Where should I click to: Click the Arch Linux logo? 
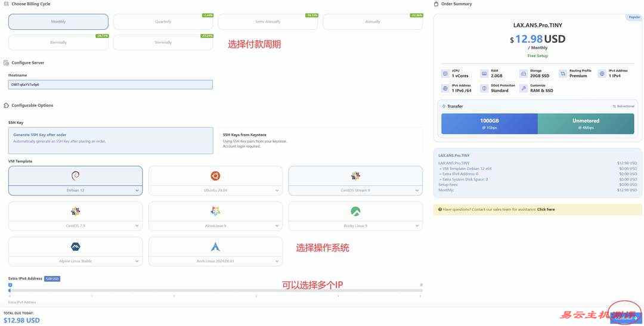(215, 247)
